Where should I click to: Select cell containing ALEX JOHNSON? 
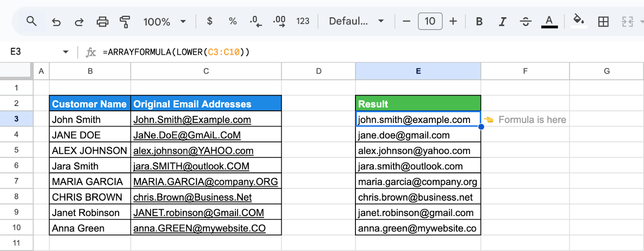click(x=90, y=150)
